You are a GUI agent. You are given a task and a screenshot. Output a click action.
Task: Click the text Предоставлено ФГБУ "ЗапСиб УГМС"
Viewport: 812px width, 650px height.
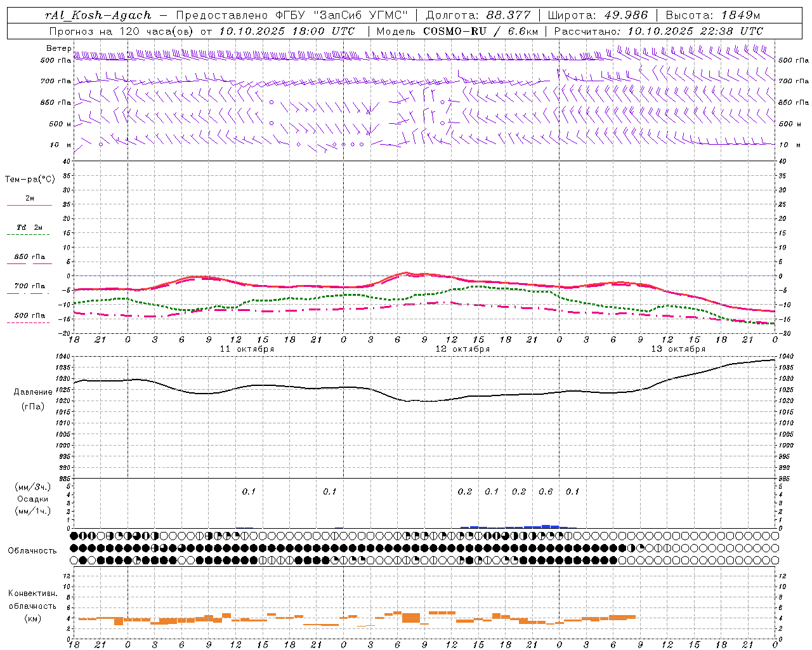click(292, 15)
